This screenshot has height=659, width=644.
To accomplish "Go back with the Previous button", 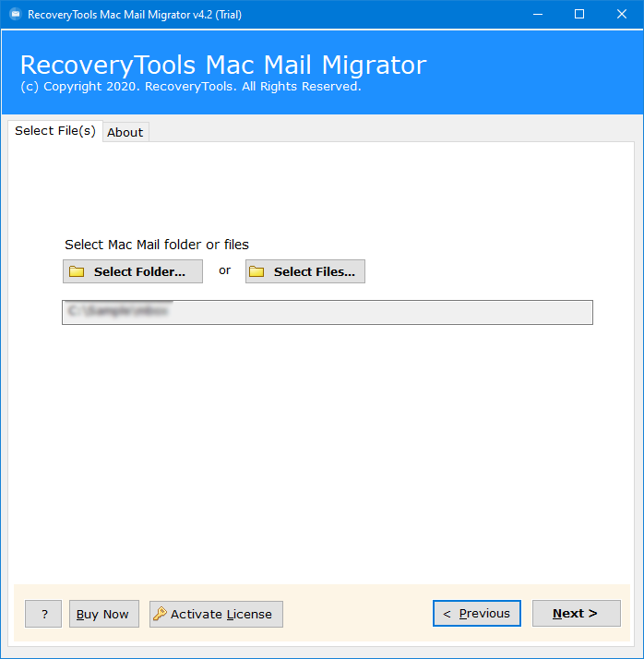I will coord(477,613).
